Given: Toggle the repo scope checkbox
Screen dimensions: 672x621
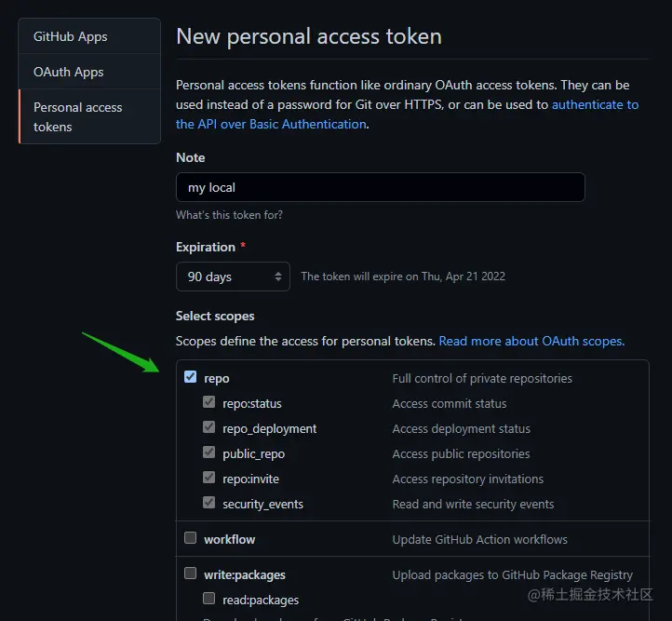Looking at the screenshot, I should tap(191, 377).
